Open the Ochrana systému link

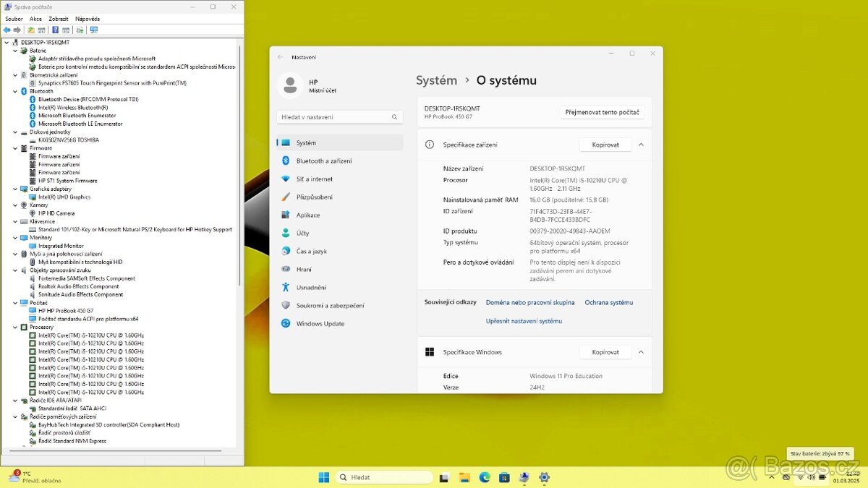pyautogui.click(x=608, y=302)
